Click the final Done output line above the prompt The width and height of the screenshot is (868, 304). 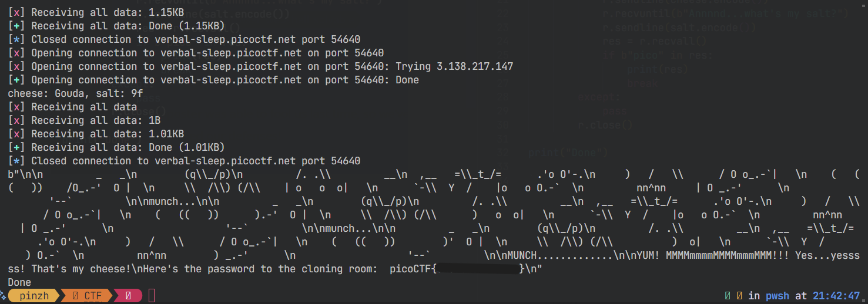pos(19,282)
